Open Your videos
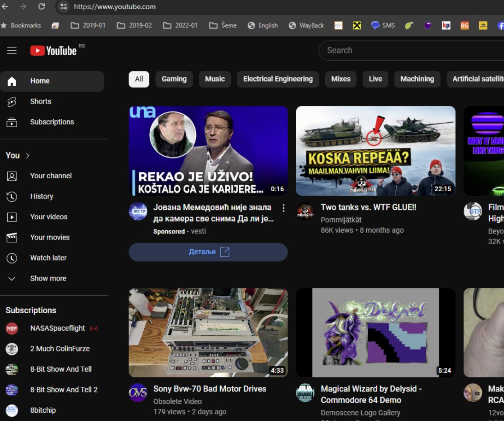 52,217
